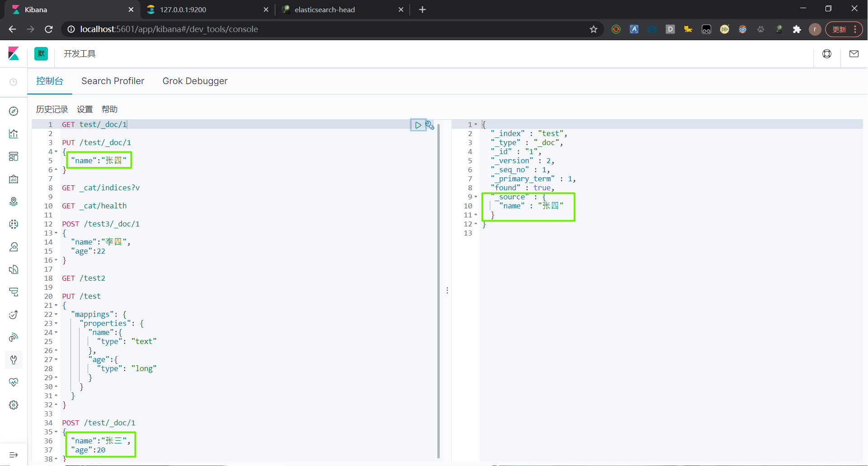Image resolution: width=868 pixels, height=466 pixels.
Task: Collapse properties block at line 23
Action: pyautogui.click(x=56, y=323)
